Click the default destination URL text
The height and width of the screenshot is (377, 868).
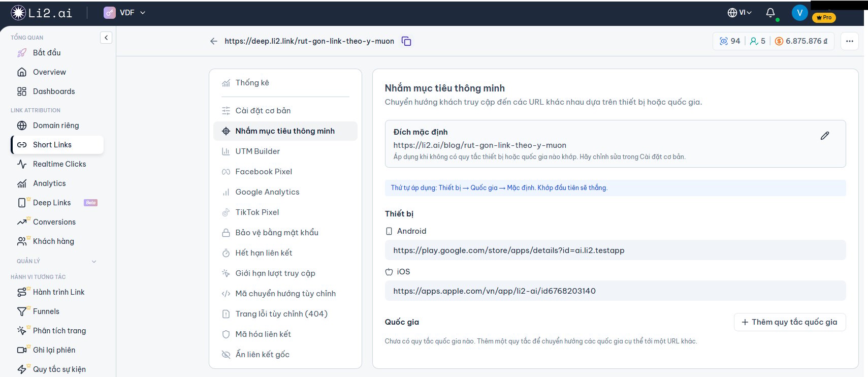click(x=479, y=145)
